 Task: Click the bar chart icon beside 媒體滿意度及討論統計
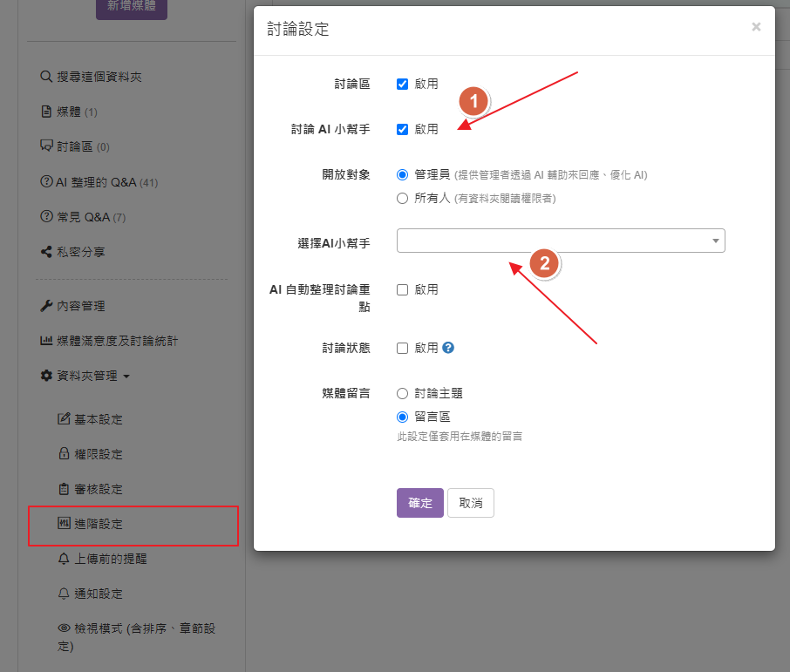pos(46,341)
